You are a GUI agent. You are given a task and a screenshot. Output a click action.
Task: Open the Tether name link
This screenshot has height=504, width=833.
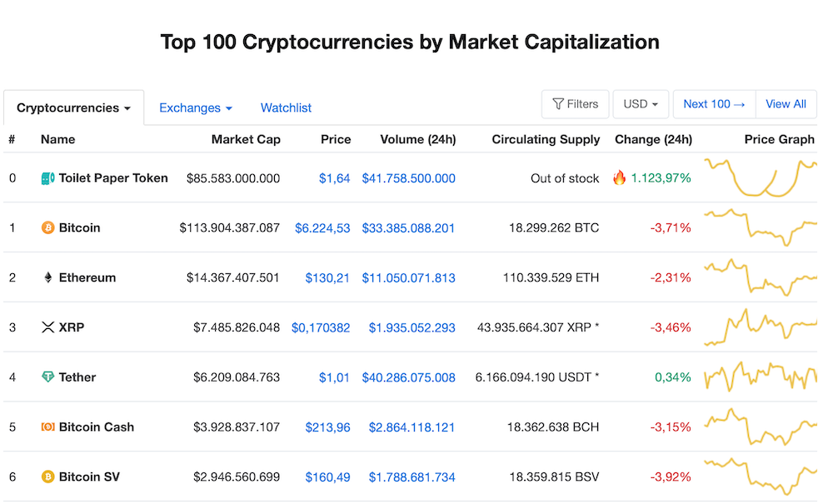tap(77, 377)
